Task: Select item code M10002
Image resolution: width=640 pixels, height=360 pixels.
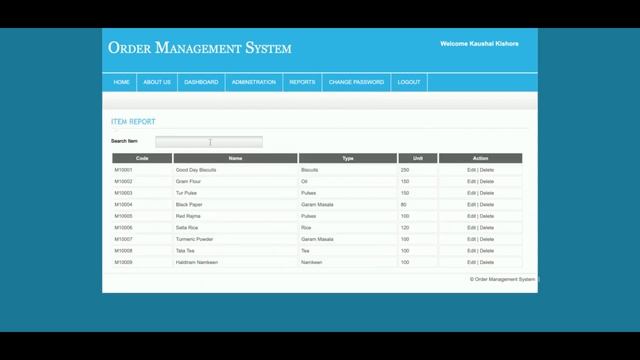Action: pyautogui.click(x=123, y=181)
